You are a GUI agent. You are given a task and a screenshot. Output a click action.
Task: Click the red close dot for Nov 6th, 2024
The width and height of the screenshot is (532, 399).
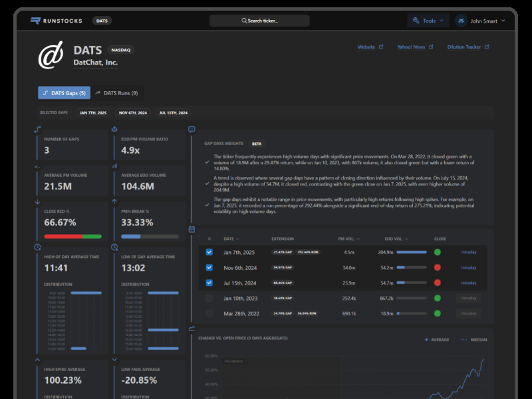(438, 267)
